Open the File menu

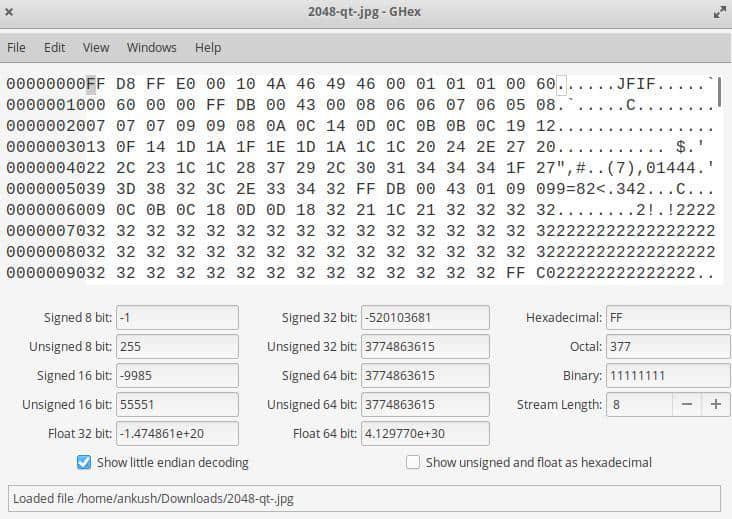[16, 47]
